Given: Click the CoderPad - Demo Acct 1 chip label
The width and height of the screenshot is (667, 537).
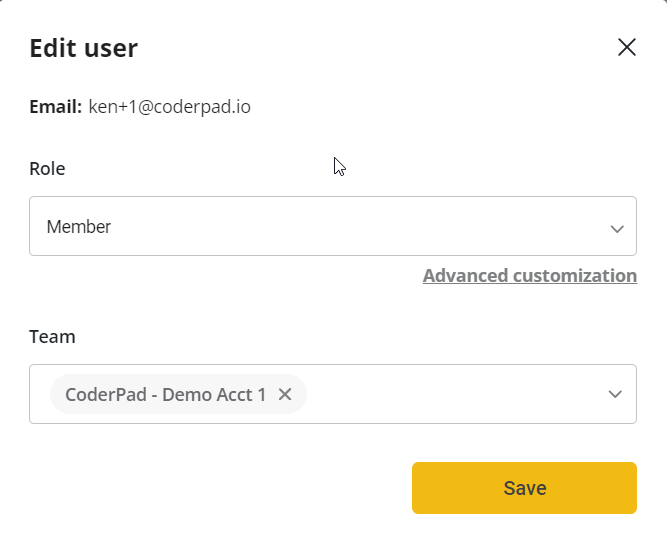Looking at the screenshot, I should click(x=165, y=394).
